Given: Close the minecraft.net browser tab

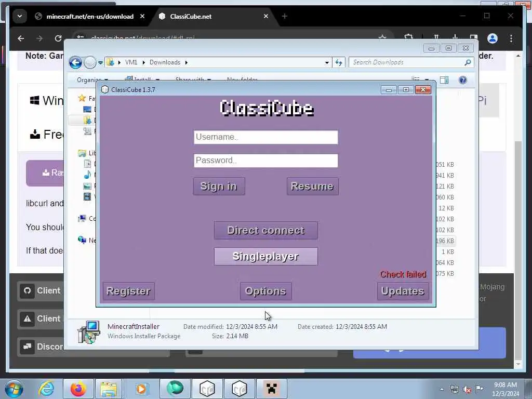Looking at the screenshot, I should coord(142,16).
